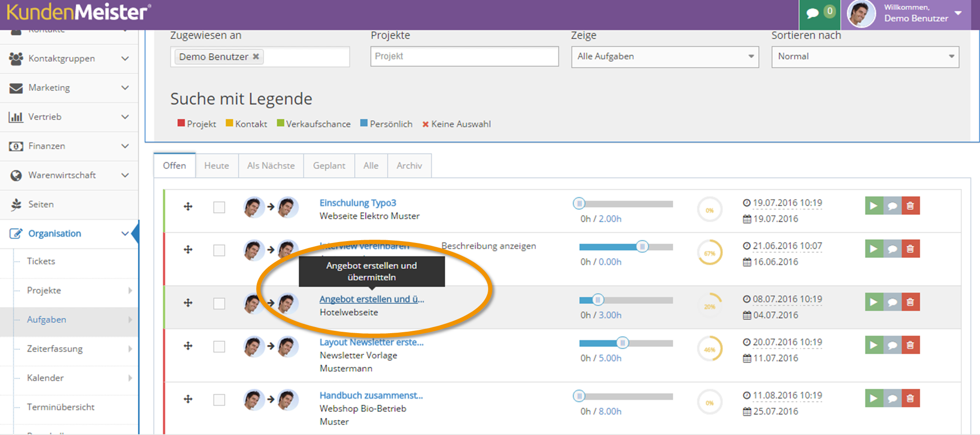Delete the Einschulung Typo3 task

[910, 206]
